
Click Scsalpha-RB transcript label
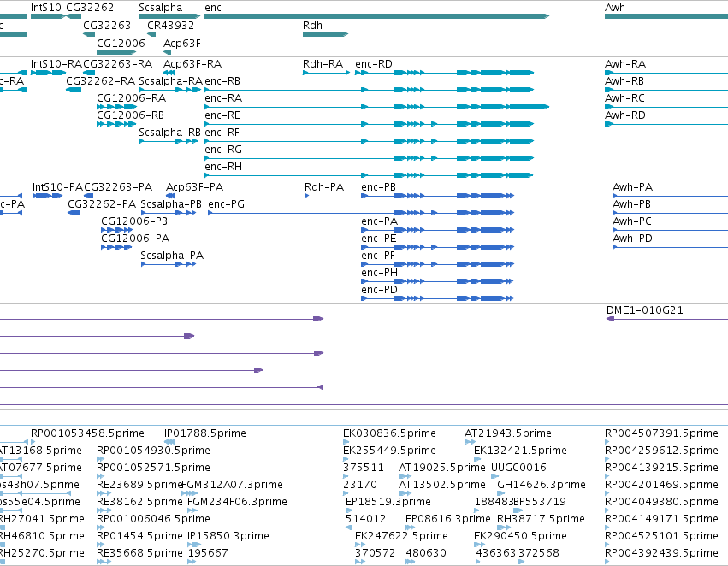pos(169,133)
